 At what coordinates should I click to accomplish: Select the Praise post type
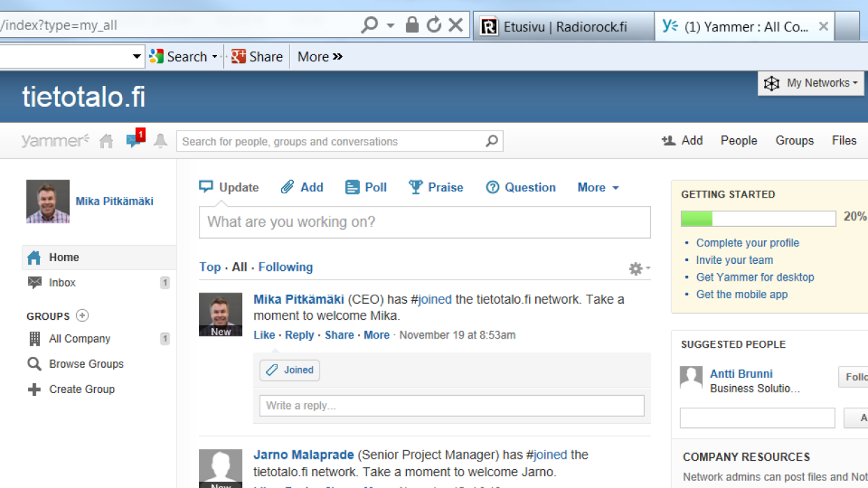click(436, 187)
